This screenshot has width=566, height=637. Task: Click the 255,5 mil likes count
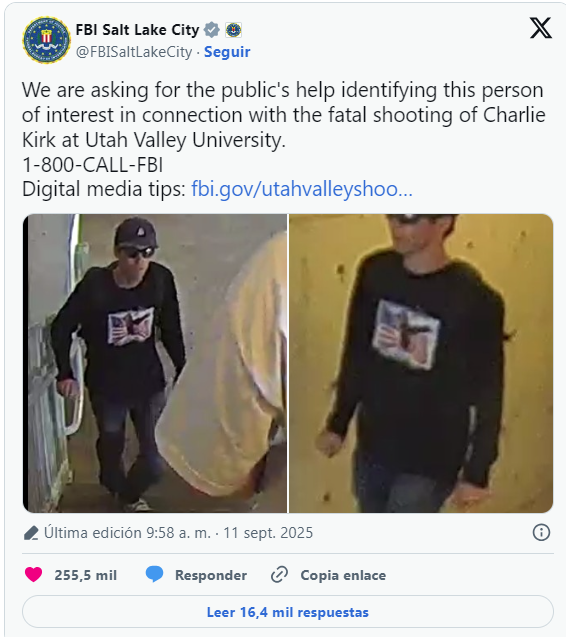click(86, 575)
